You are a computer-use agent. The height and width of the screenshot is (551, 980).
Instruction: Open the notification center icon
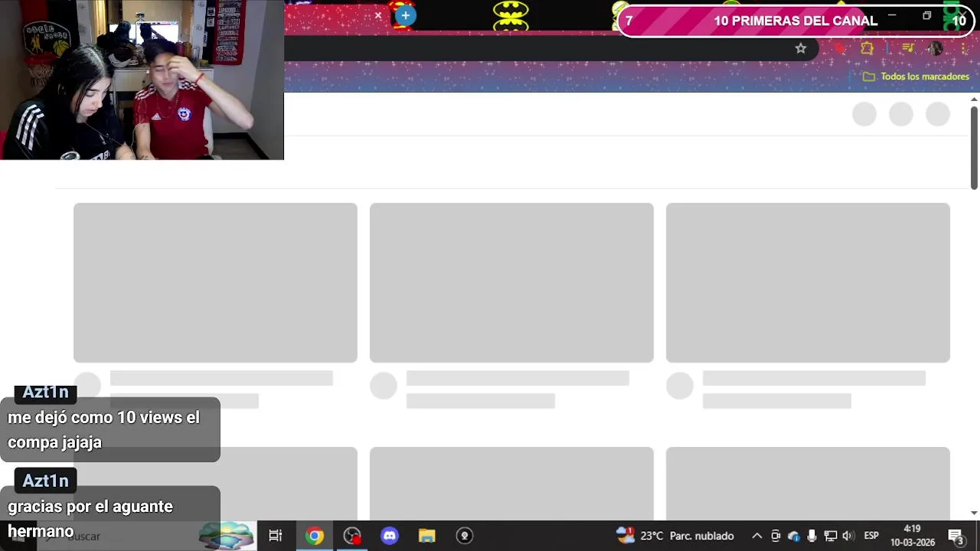pos(956,536)
